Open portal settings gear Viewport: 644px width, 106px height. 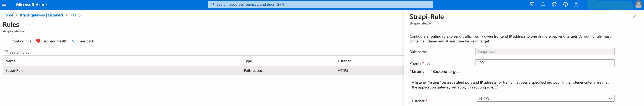pyautogui.click(x=554, y=4)
